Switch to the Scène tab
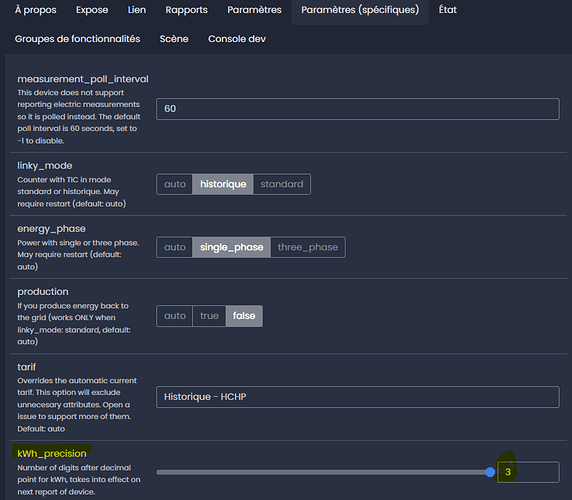 point(174,39)
